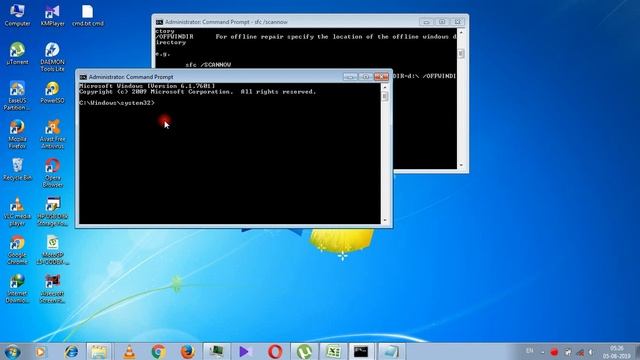
Task: Switch to Command Prompt taskbar button
Action: tap(362, 352)
